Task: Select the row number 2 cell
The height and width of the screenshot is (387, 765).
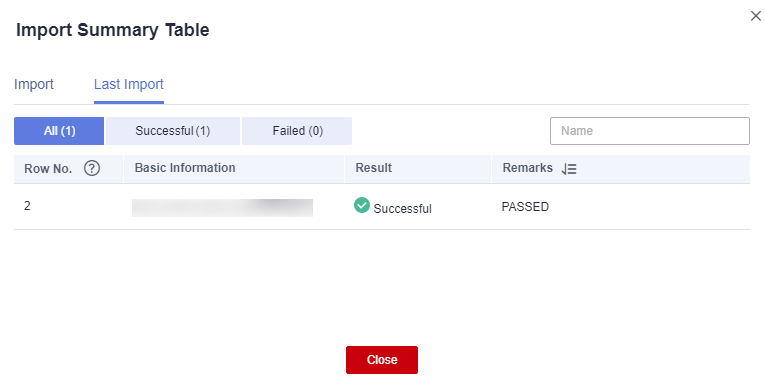Action: [x=27, y=206]
